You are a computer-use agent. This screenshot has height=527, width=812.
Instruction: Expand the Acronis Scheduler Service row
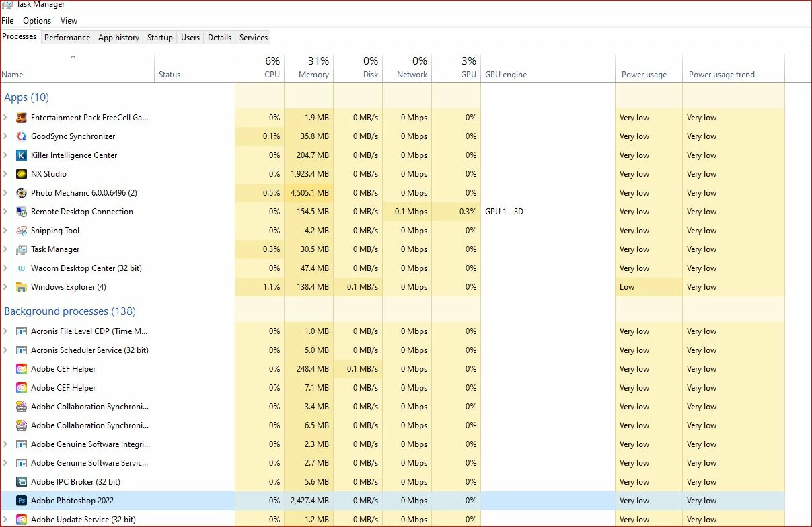[x=5, y=350]
